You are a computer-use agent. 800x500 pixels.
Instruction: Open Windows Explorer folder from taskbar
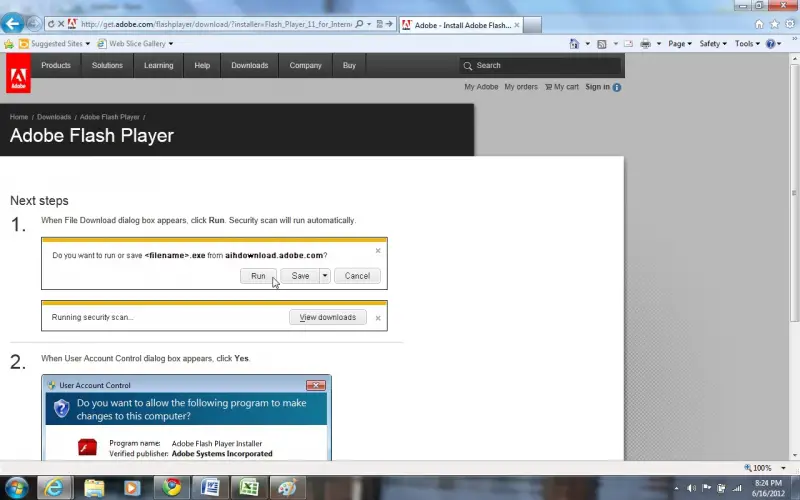coord(94,488)
